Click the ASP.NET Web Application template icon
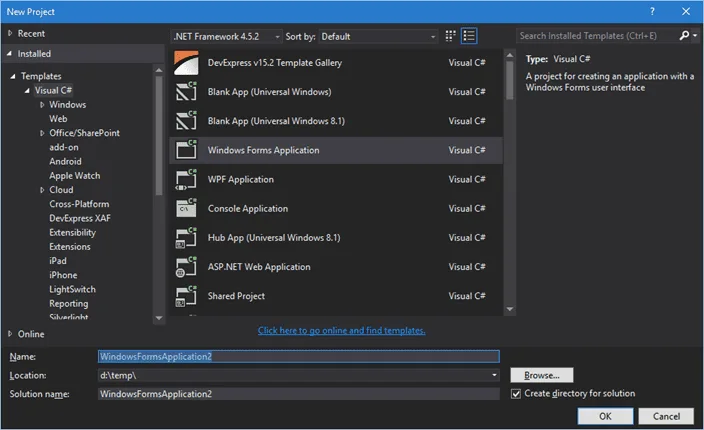This screenshot has height=430, width=704. (x=186, y=267)
